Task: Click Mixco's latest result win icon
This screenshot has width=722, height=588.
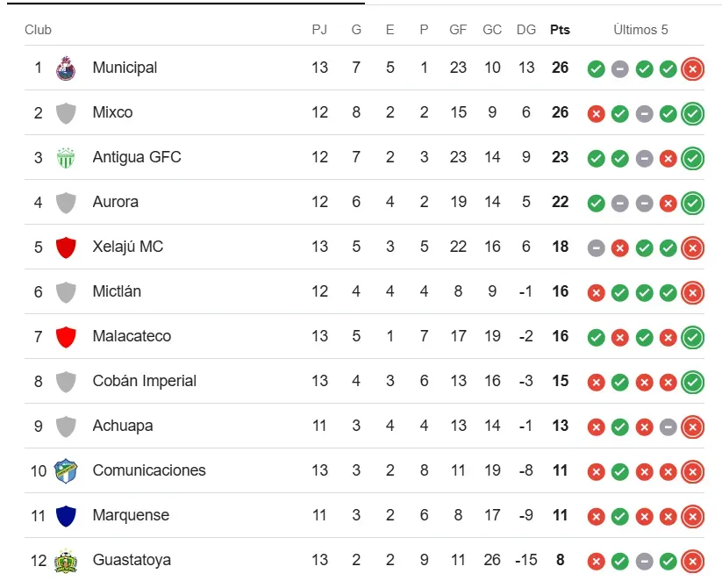Action: click(x=692, y=113)
